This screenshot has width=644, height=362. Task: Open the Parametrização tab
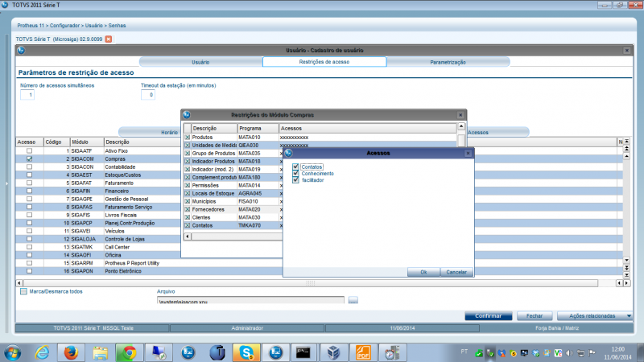coord(448,62)
